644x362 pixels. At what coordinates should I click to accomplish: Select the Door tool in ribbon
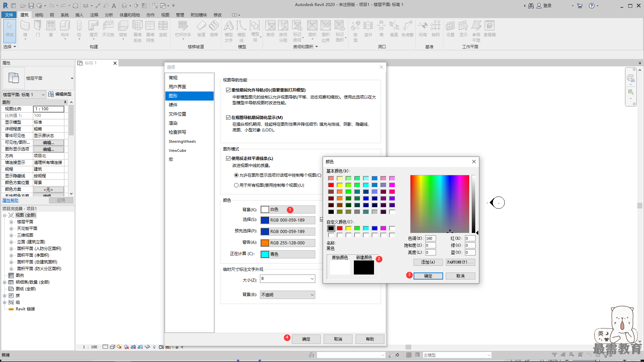[x=38, y=29]
